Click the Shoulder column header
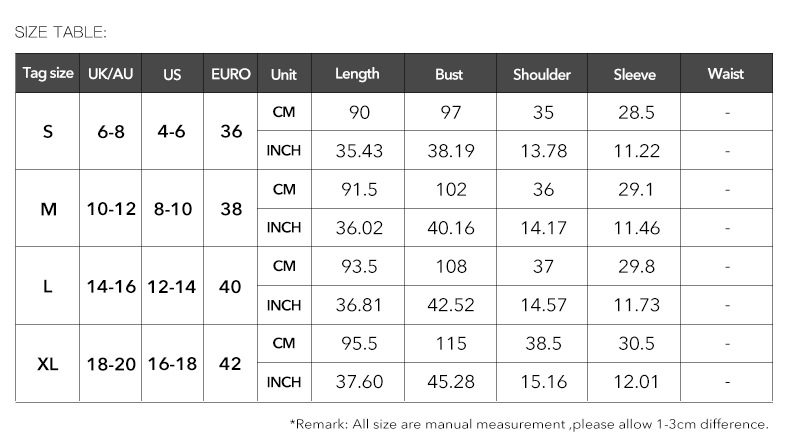790x445 pixels. [x=541, y=74]
